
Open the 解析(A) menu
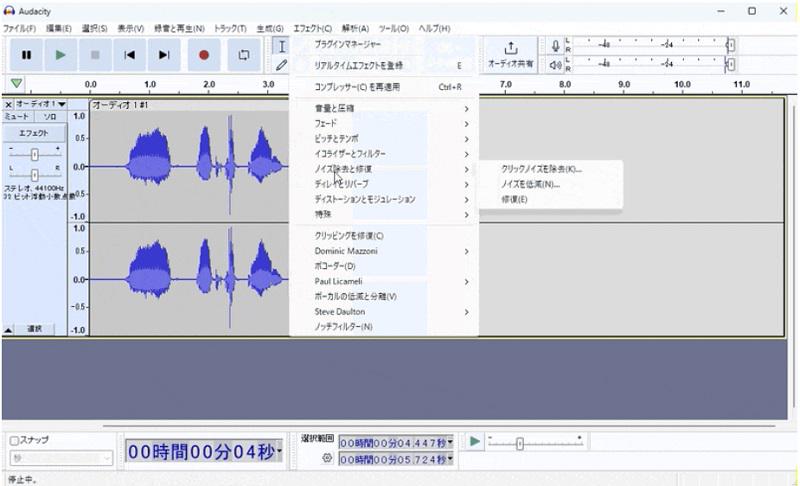tap(355, 29)
